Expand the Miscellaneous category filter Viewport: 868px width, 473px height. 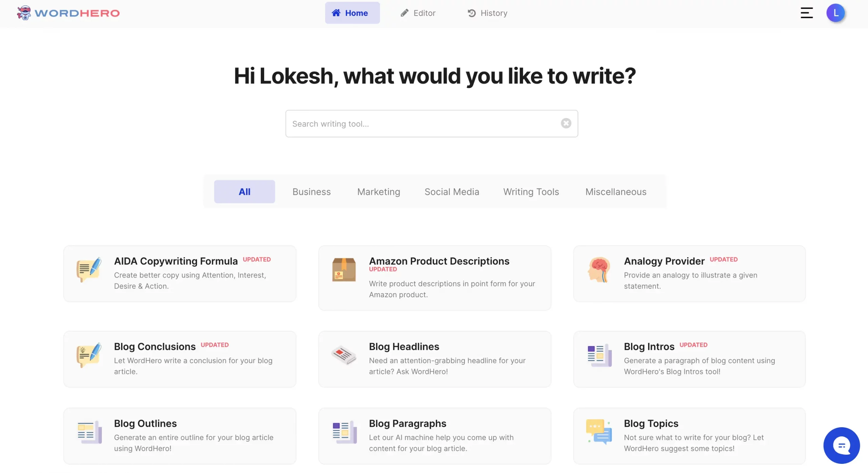click(615, 191)
